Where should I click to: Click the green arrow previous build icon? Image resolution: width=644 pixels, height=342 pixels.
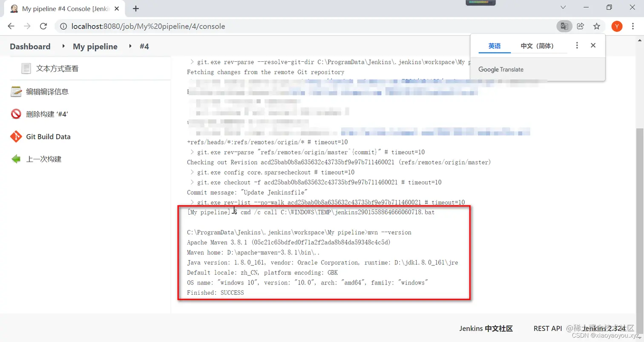click(16, 159)
